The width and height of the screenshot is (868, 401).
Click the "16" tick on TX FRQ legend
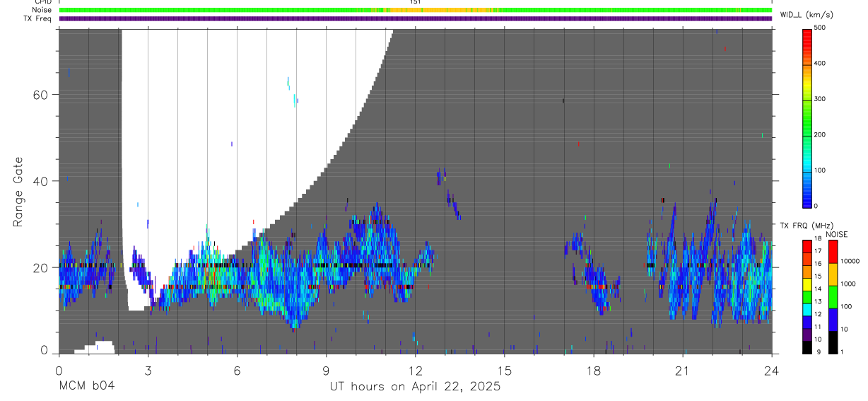click(818, 264)
